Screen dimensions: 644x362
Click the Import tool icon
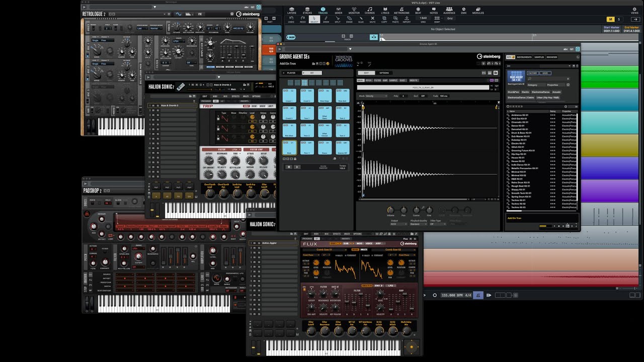tap(407, 20)
